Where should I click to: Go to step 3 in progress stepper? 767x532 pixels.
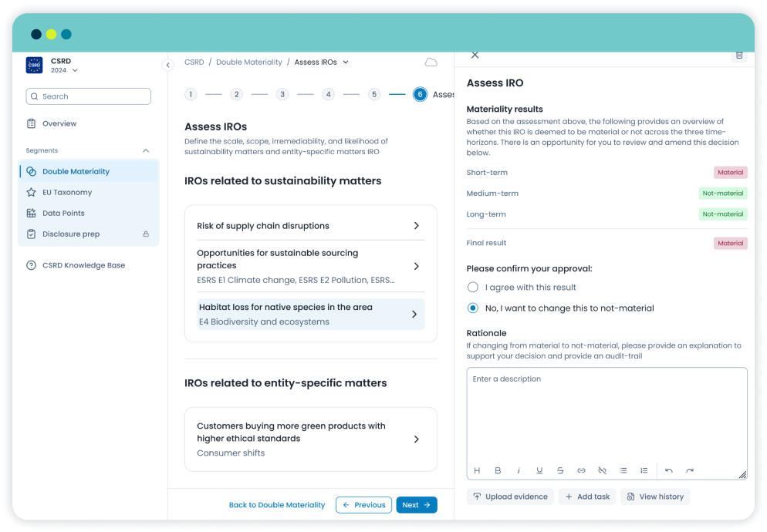click(282, 94)
